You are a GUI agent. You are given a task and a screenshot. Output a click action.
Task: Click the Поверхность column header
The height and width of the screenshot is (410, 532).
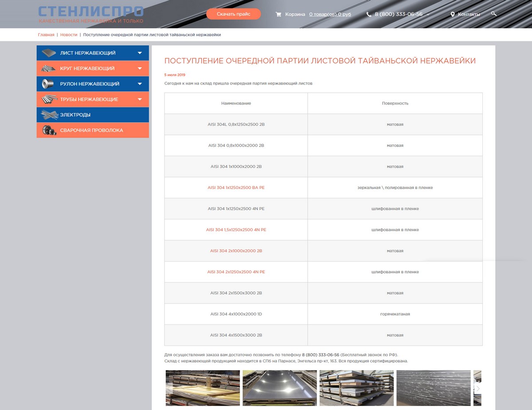pyautogui.click(x=395, y=103)
